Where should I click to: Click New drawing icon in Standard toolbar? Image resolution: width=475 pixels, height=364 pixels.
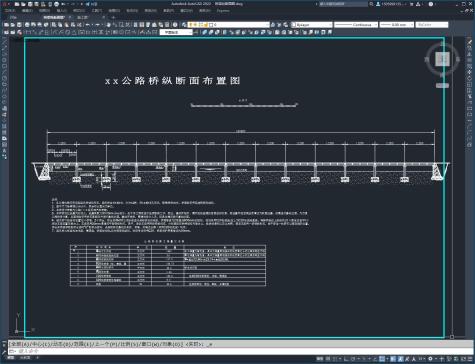pos(6,25)
